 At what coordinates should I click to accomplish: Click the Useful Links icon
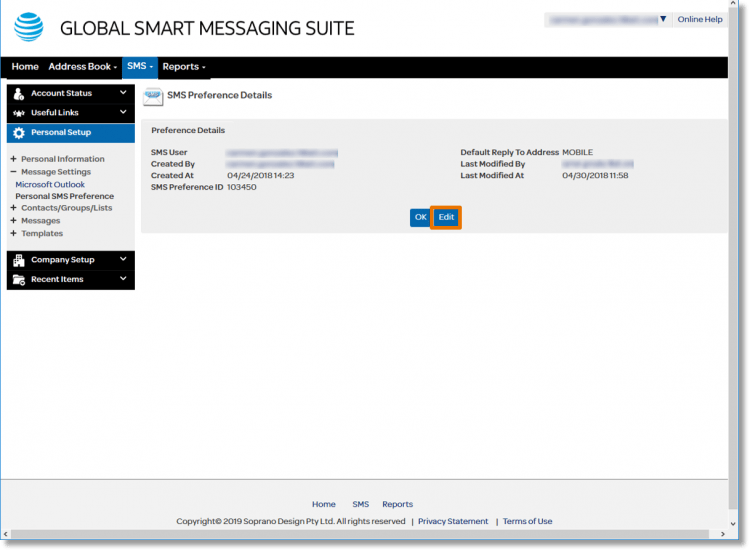(x=19, y=113)
